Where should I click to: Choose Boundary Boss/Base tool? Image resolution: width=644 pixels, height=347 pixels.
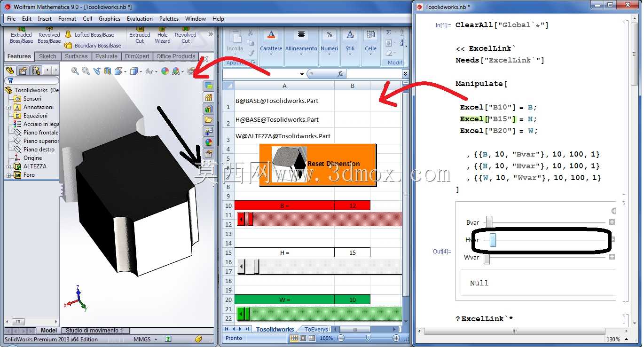pyautogui.click(x=93, y=46)
